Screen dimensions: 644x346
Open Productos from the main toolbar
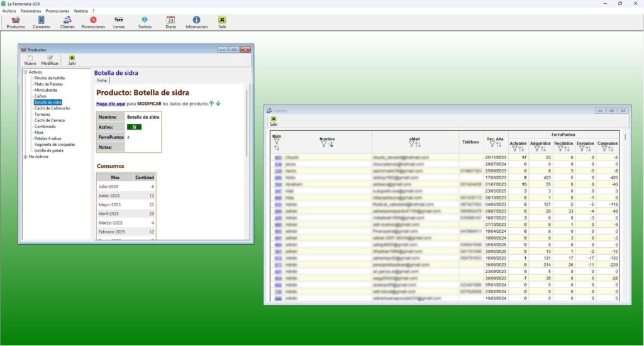click(x=15, y=23)
